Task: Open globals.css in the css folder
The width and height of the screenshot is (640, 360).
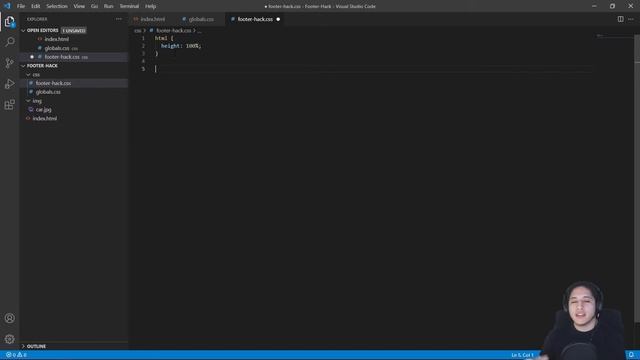Action: click(x=48, y=92)
